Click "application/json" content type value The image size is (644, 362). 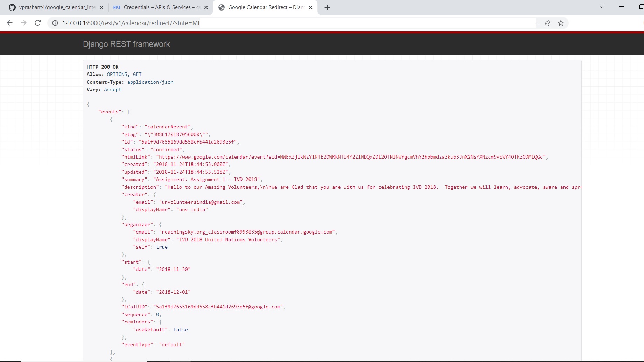(x=150, y=82)
